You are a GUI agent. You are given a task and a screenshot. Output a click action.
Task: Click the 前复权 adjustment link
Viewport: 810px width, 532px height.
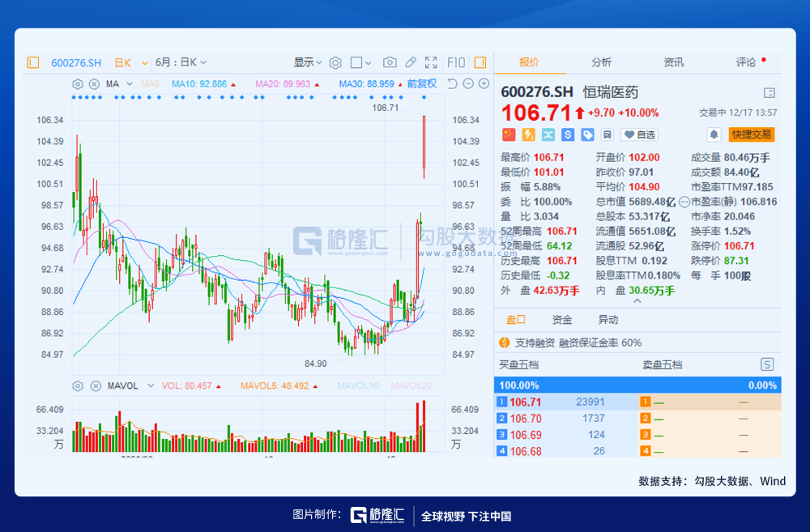[x=421, y=83]
